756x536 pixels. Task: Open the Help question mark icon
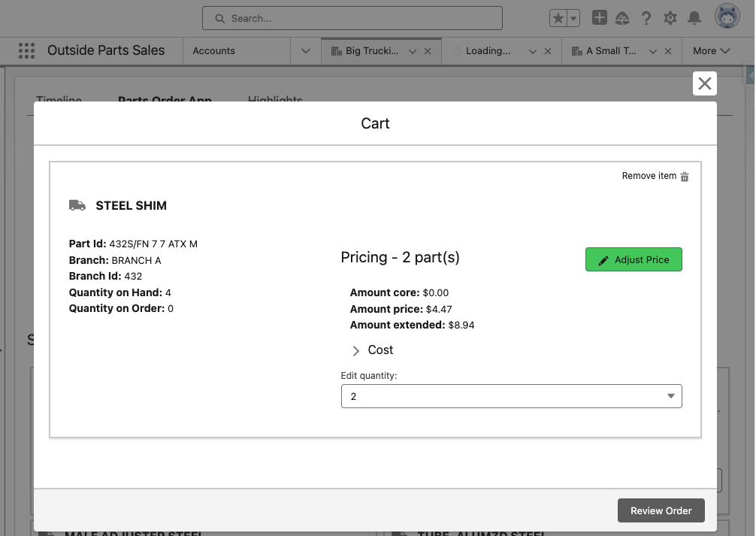pyautogui.click(x=646, y=18)
